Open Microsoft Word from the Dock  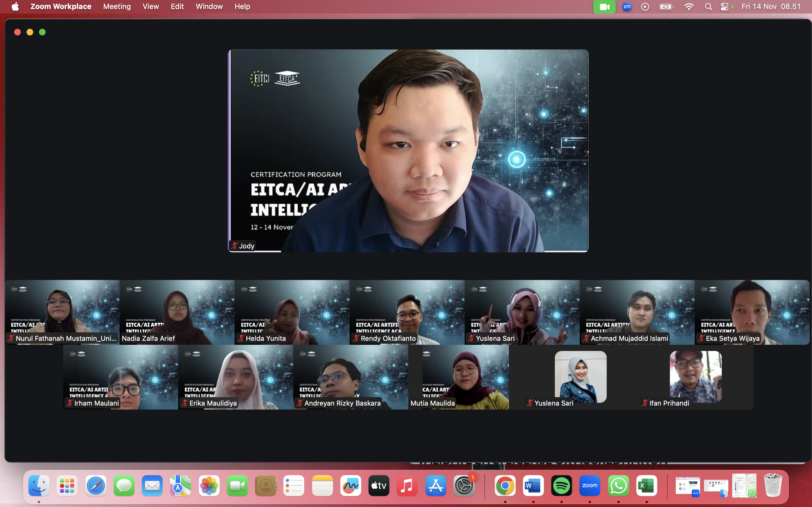[533, 485]
